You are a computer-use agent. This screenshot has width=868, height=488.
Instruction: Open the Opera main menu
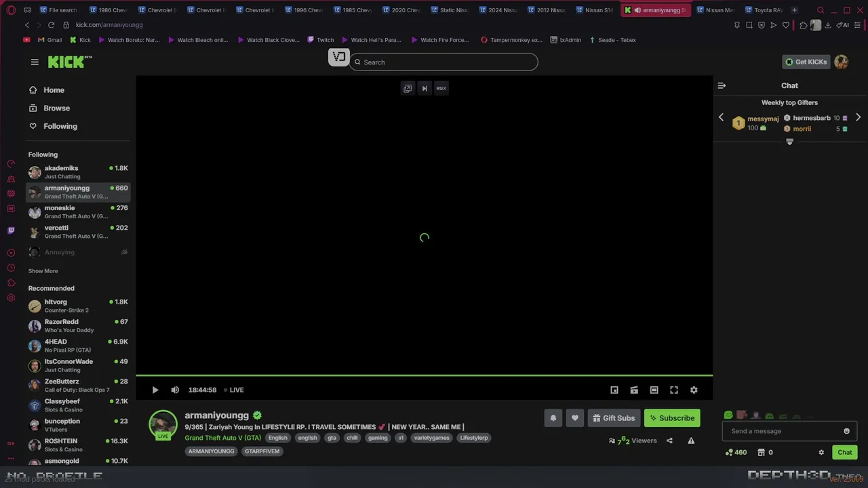pyautogui.click(x=11, y=10)
